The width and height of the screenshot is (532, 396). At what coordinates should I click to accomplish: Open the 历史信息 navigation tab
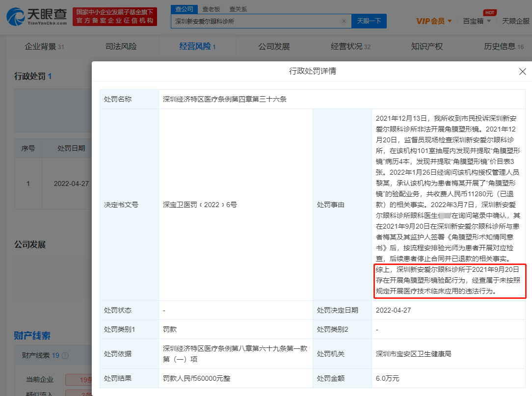pos(504,47)
